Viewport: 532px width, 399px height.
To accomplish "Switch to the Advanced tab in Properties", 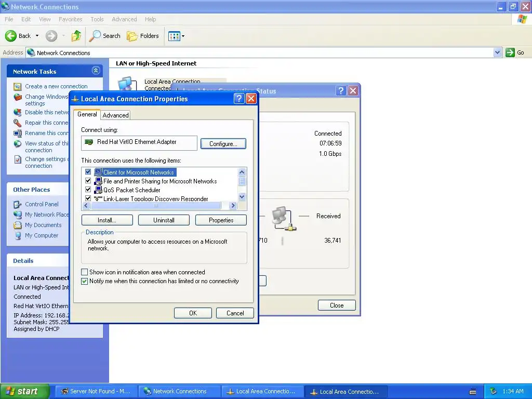I will click(115, 115).
